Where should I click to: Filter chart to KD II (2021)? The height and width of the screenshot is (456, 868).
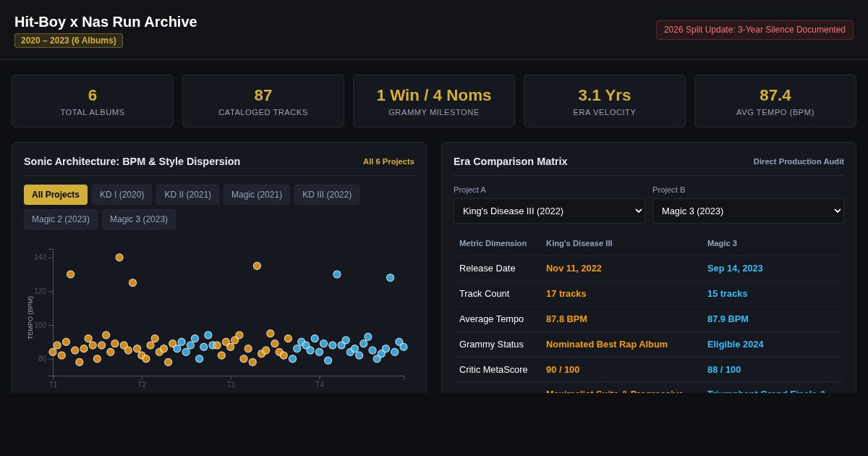[187, 195]
